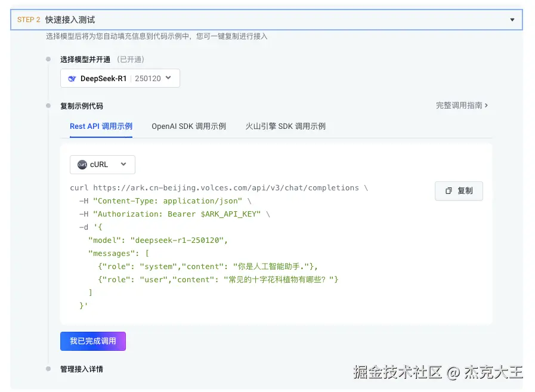The height and width of the screenshot is (392, 535).
Task: Open the 完整调用指南 link
Action: point(462,106)
